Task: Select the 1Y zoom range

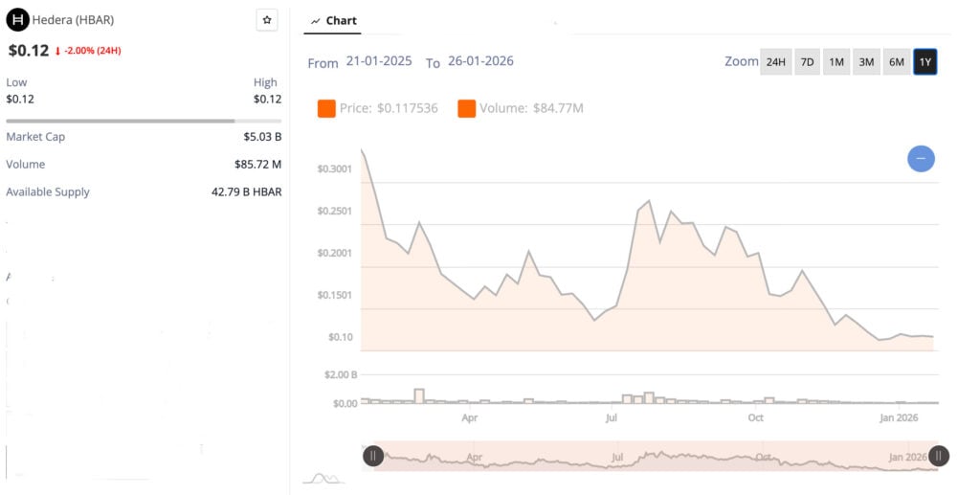Action: (924, 62)
